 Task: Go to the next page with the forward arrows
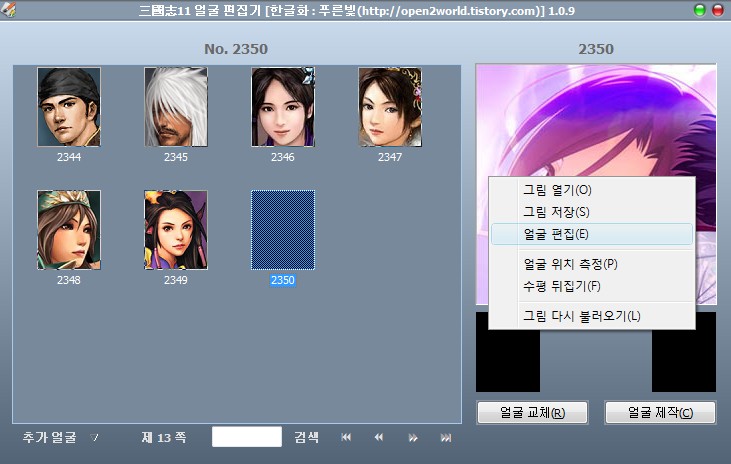(x=413, y=437)
